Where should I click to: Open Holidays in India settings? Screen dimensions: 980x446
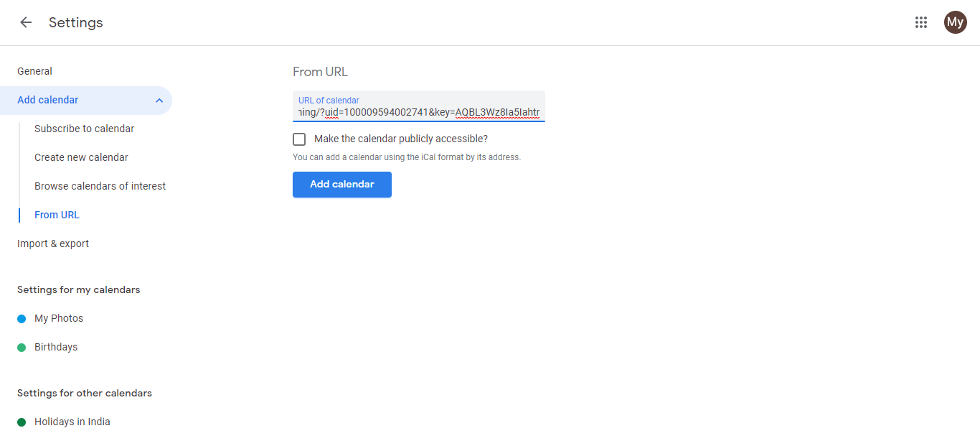tap(72, 422)
